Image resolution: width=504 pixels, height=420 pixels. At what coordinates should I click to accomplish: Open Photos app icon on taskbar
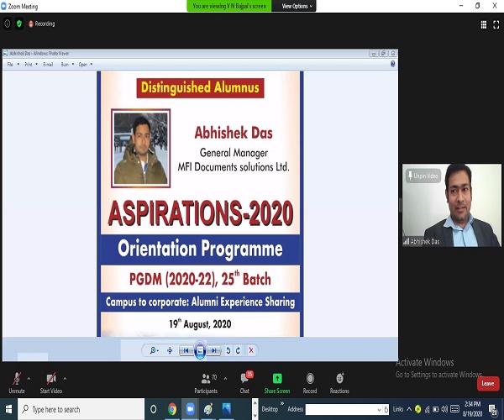tap(227, 409)
